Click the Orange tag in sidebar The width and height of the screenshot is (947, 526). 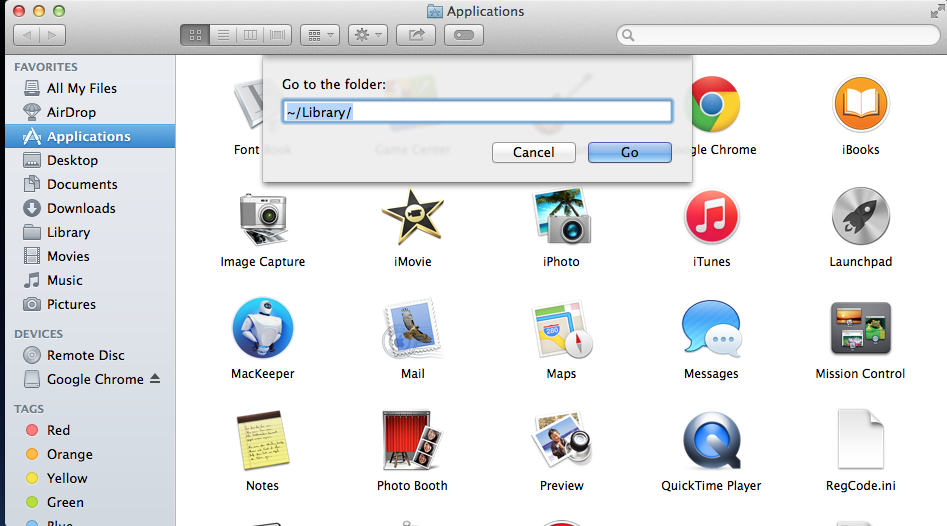(70, 454)
